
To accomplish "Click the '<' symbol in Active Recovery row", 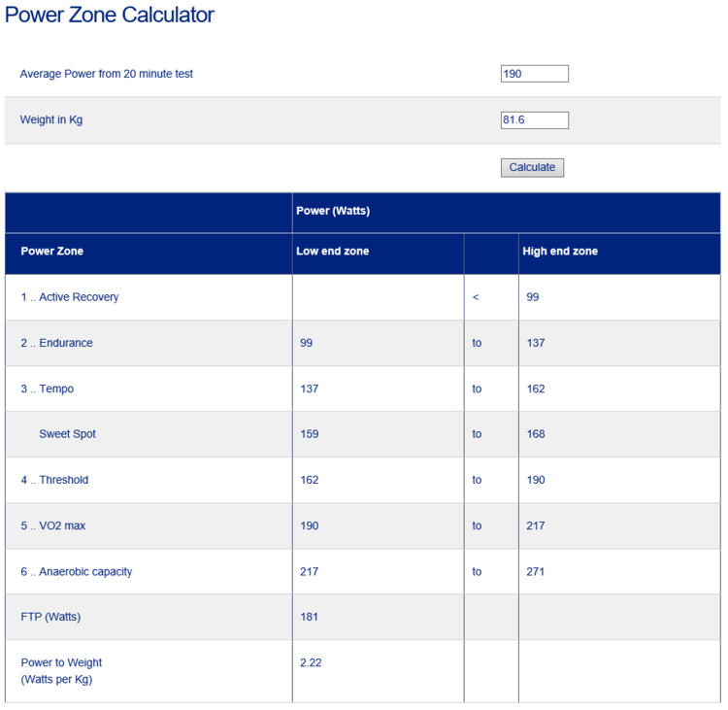I will click(x=476, y=297).
